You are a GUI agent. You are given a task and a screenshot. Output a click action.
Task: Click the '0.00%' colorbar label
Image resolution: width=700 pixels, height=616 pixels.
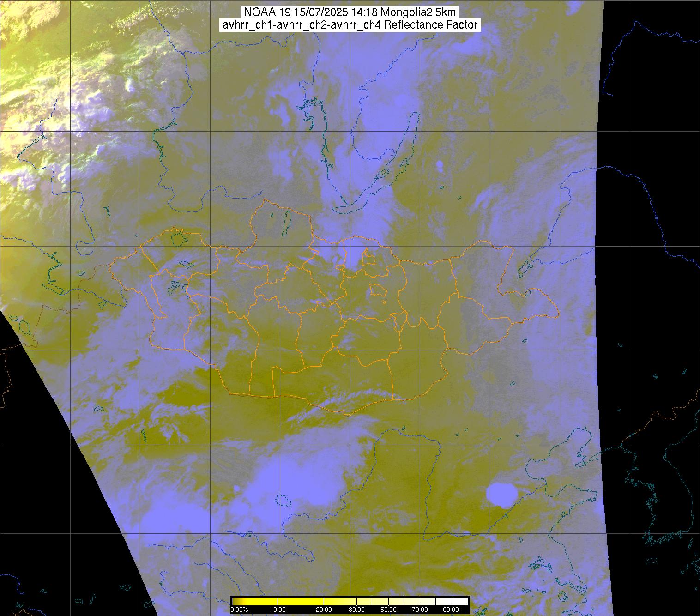point(239,610)
